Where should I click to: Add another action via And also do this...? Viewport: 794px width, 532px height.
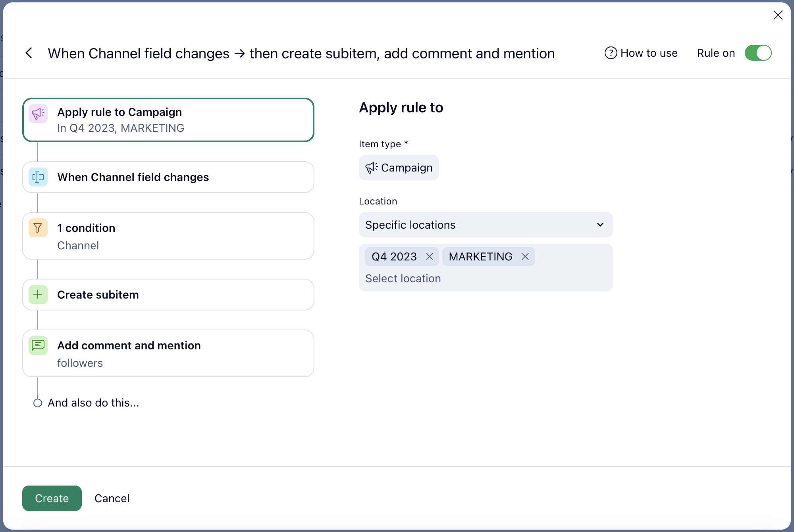coord(93,403)
